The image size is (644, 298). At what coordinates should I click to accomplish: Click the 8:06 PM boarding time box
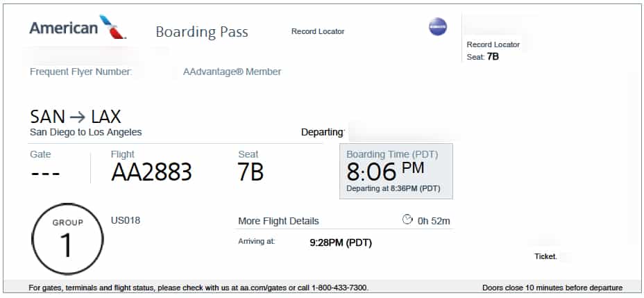tap(396, 171)
